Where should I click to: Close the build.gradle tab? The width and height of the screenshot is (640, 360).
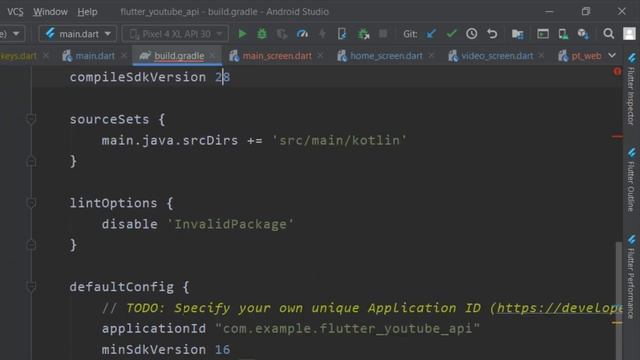pyautogui.click(x=213, y=56)
